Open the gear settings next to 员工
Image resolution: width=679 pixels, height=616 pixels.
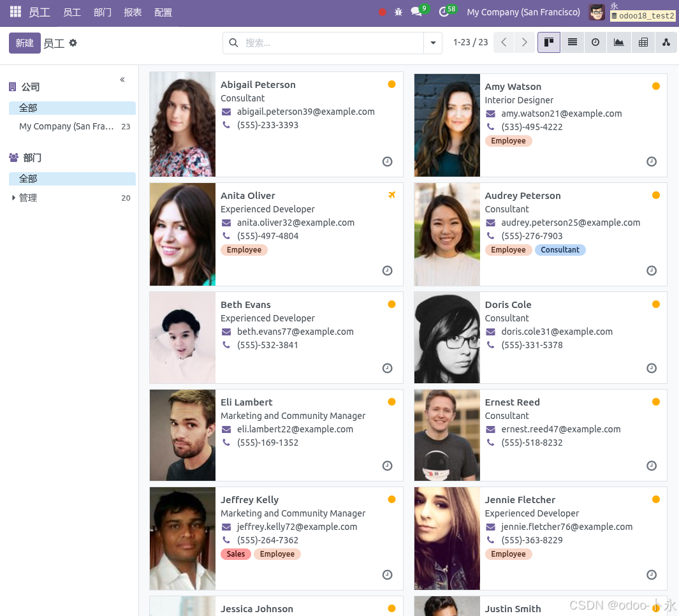[x=73, y=43]
